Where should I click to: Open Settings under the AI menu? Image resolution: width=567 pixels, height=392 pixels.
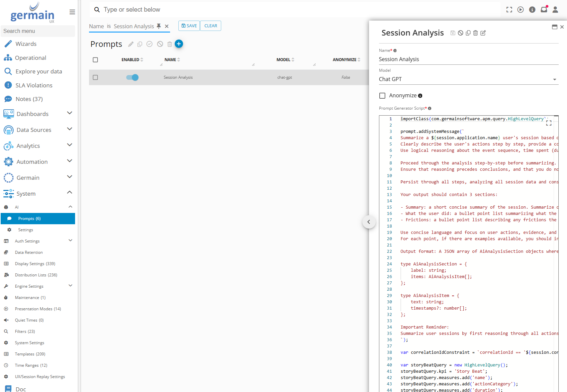tap(26, 230)
